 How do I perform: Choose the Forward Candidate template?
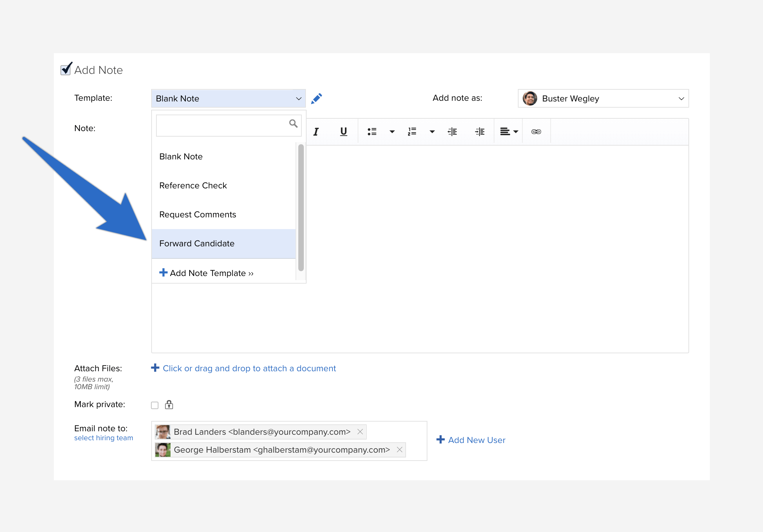[x=224, y=244]
